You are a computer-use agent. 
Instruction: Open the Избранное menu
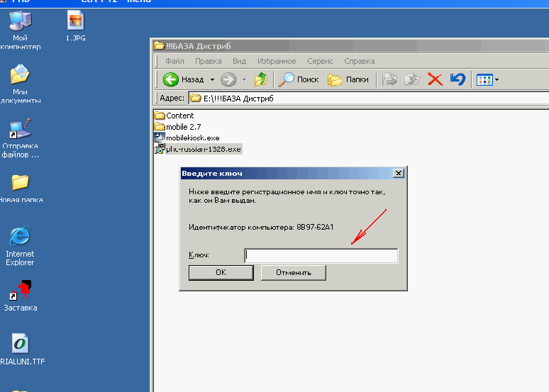(x=277, y=61)
